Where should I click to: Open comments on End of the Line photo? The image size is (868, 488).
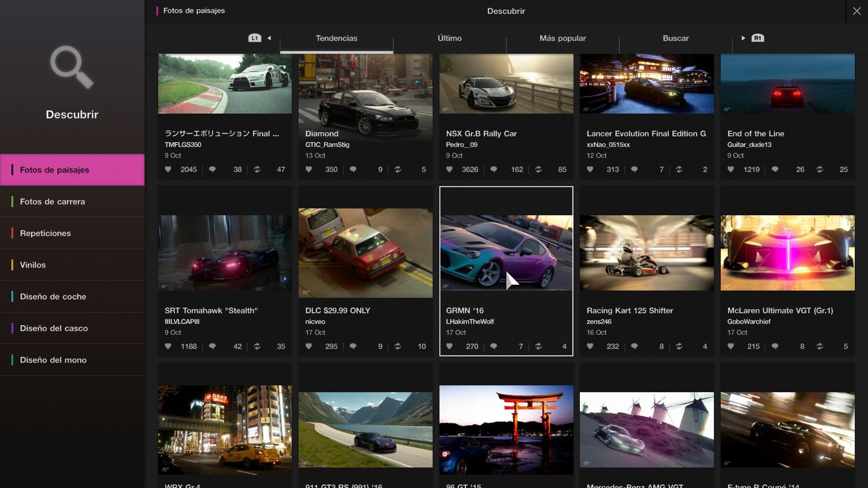(775, 169)
